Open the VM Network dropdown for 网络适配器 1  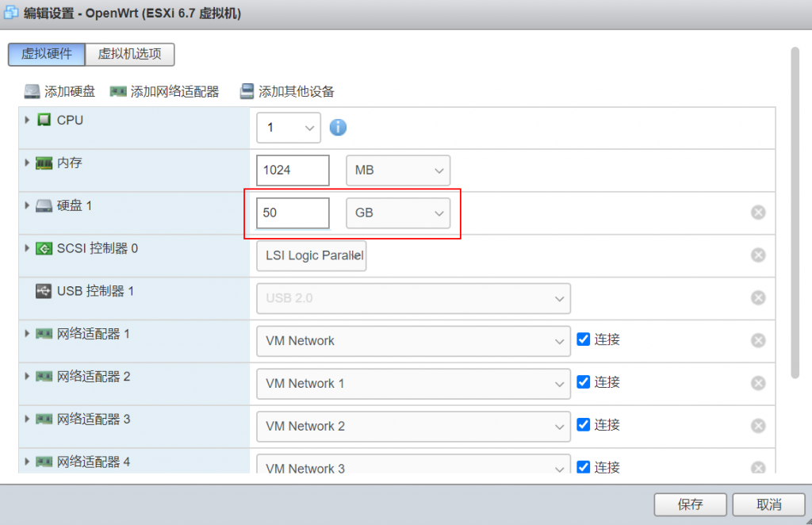tap(412, 339)
